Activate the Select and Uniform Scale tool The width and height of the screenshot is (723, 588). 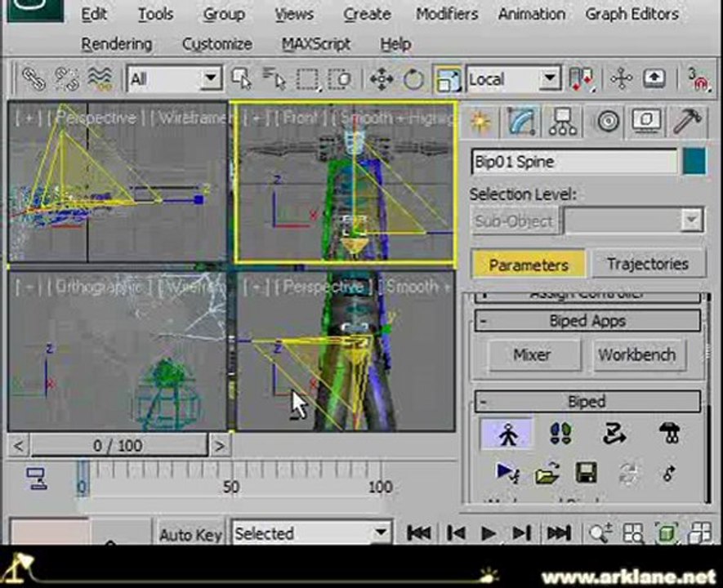(x=447, y=79)
